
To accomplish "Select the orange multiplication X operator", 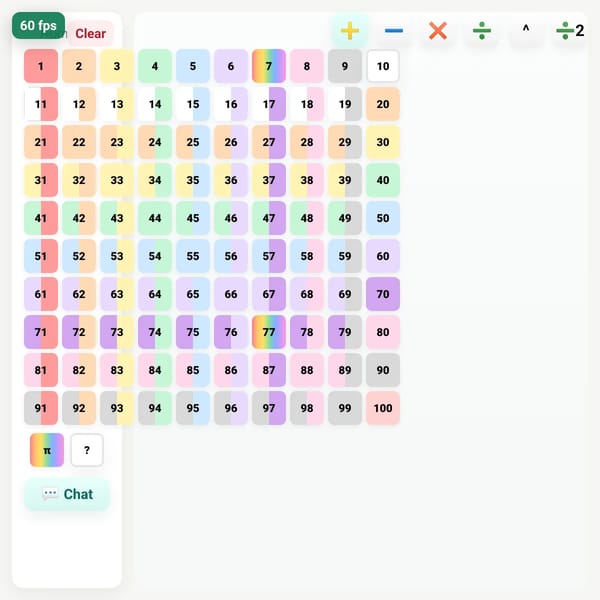I will pos(438,31).
